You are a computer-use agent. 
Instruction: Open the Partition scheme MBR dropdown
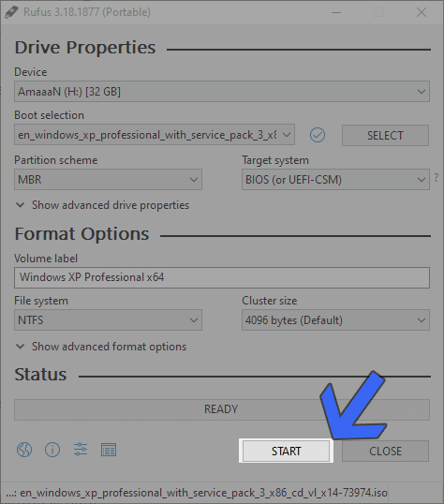[108, 179]
